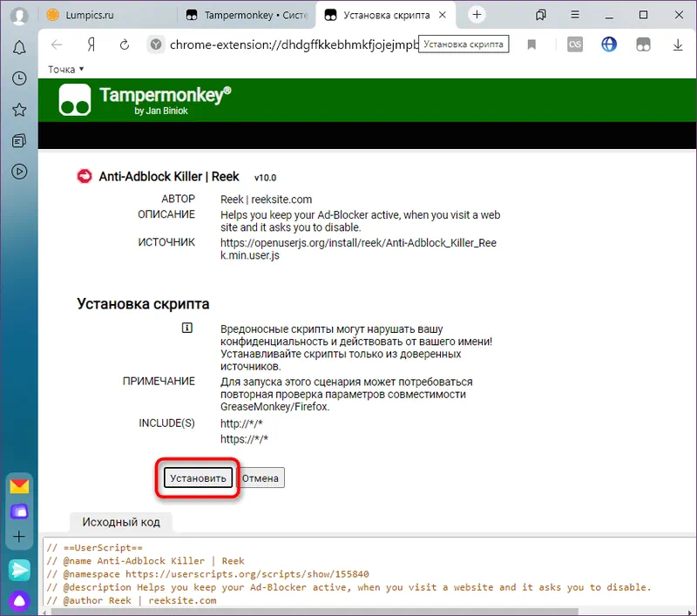Click the include pattern https://*/*
Image resolution: width=697 pixels, height=616 pixels.
coord(244,439)
